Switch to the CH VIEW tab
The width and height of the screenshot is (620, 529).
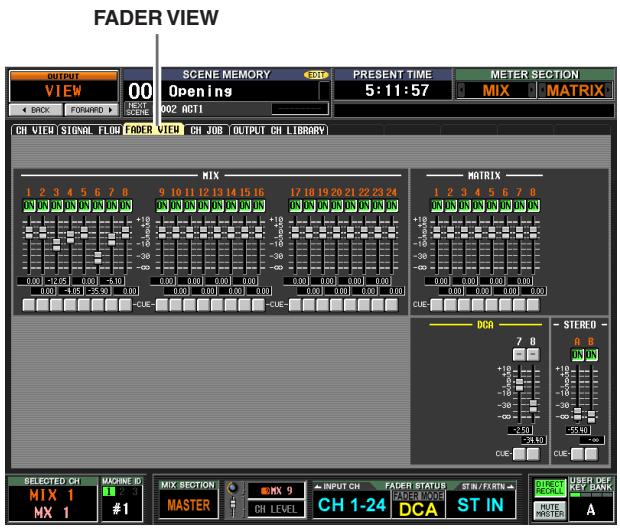34,130
